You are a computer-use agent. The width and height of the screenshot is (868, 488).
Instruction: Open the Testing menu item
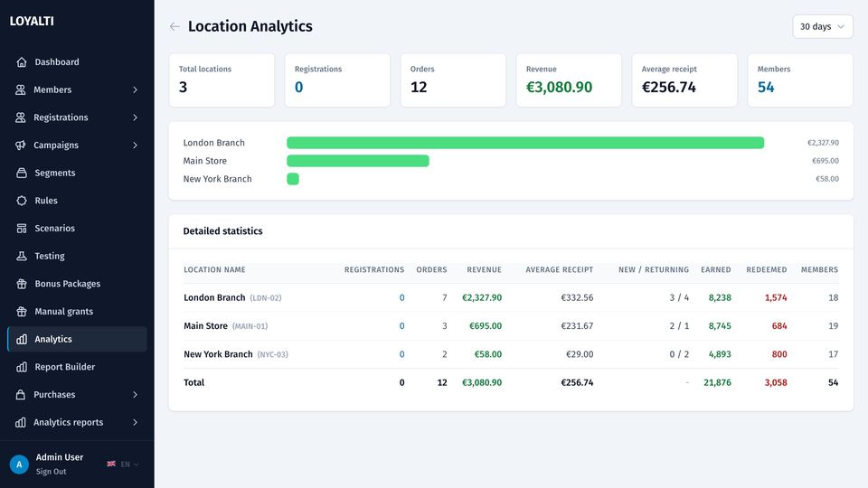point(77,256)
